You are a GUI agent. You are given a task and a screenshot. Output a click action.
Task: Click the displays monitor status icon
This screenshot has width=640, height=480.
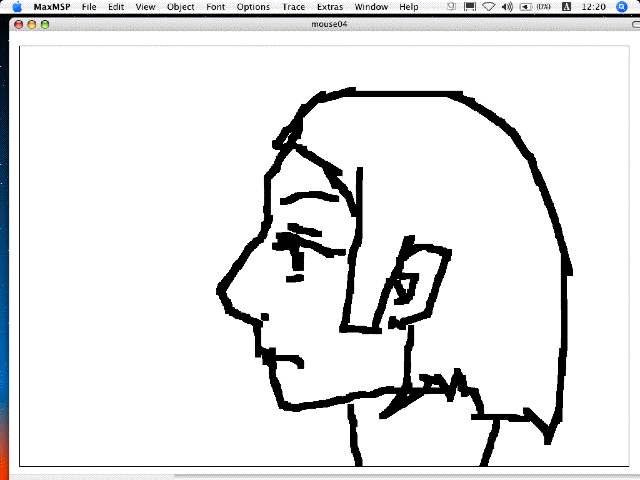(x=470, y=7)
